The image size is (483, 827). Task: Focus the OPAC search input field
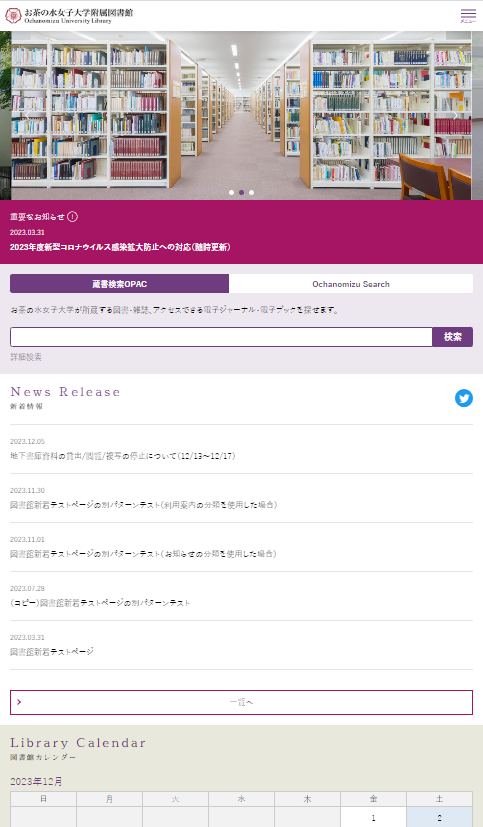tap(221, 336)
